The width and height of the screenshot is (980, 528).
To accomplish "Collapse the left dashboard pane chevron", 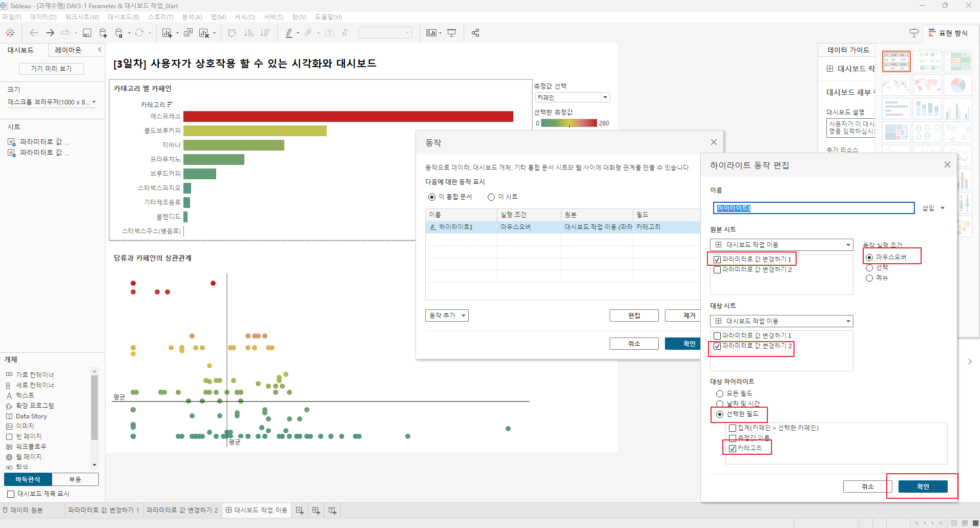I will point(100,50).
